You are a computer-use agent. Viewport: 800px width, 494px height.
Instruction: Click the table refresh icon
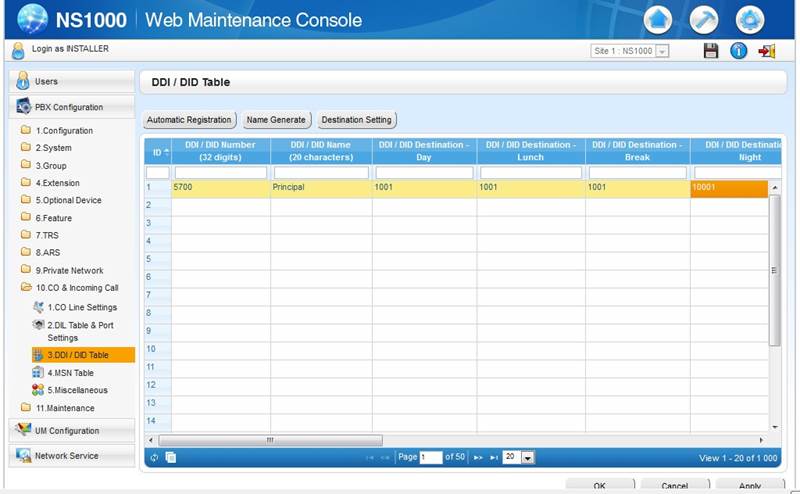coord(154,457)
